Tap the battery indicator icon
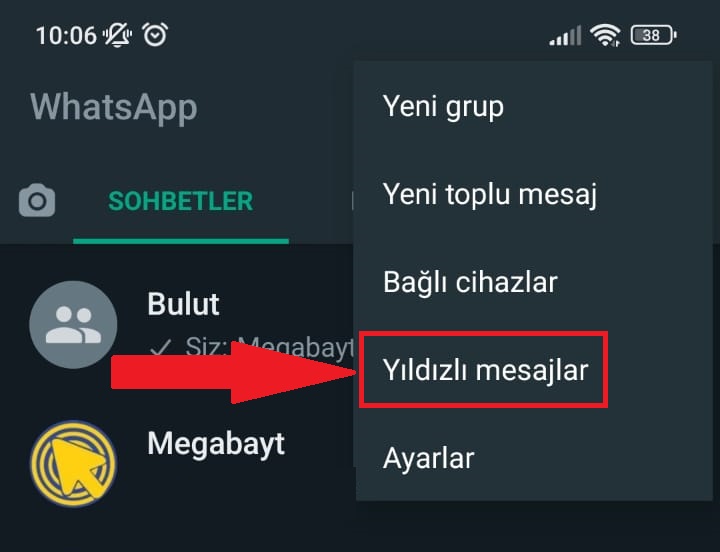This screenshot has height=552, width=720. (x=653, y=35)
